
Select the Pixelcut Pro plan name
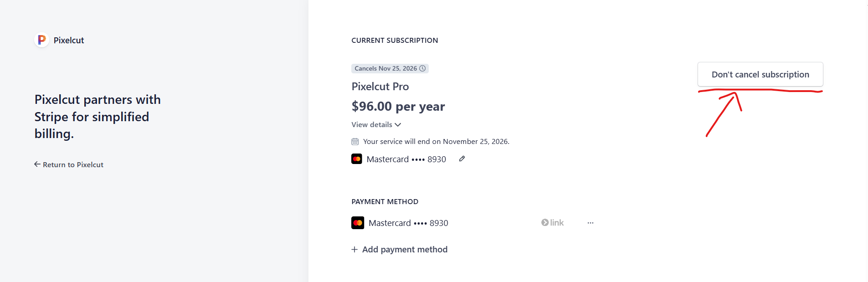tap(380, 87)
